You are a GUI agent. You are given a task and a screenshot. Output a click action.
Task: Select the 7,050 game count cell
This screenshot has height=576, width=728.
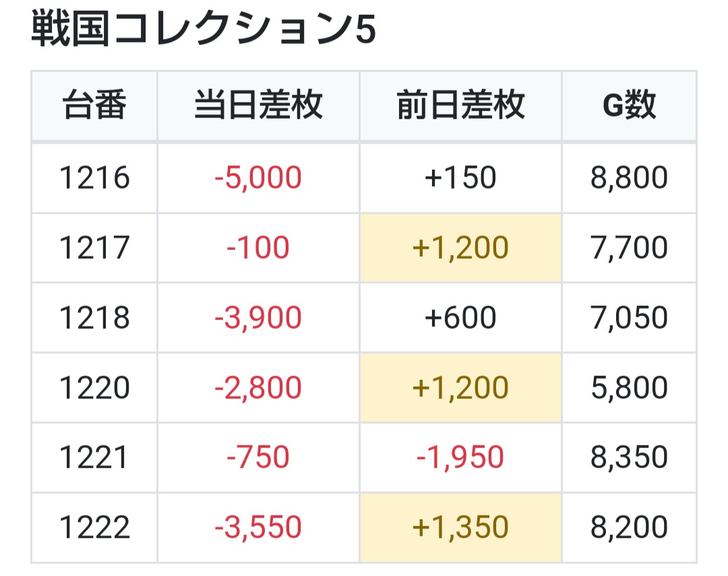click(x=629, y=317)
